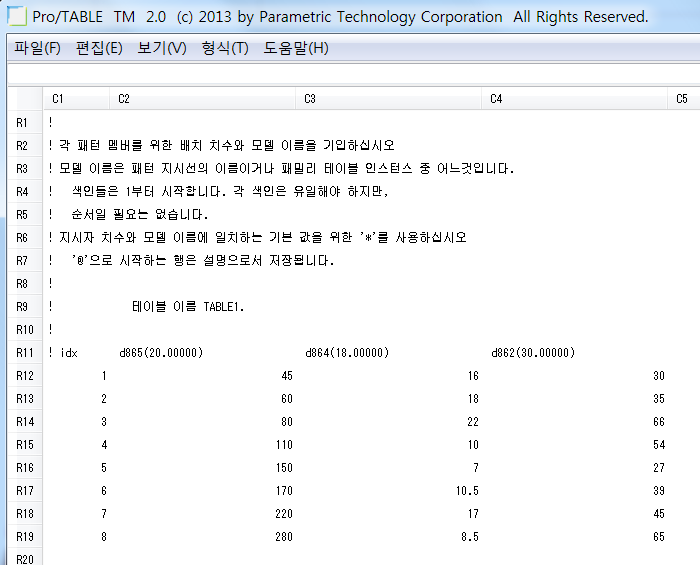
Task: Select row header R19
Action: pyautogui.click(x=25, y=536)
